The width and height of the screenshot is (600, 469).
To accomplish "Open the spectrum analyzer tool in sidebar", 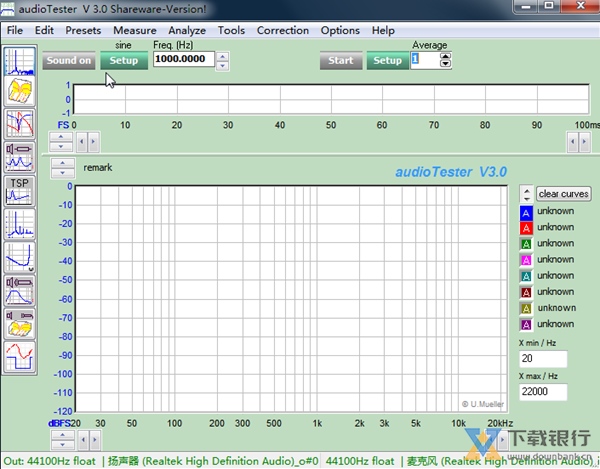I will pyautogui.click(x=19, y=60).
